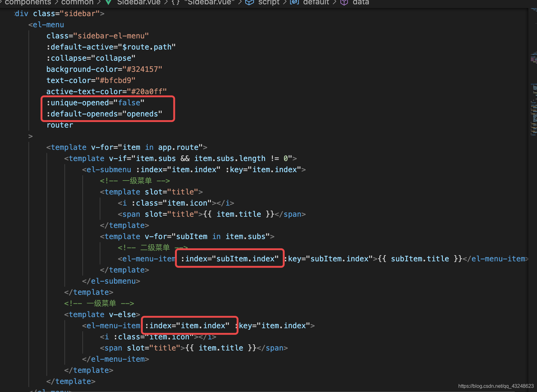Click the template slot="title" line

[151, 192]
